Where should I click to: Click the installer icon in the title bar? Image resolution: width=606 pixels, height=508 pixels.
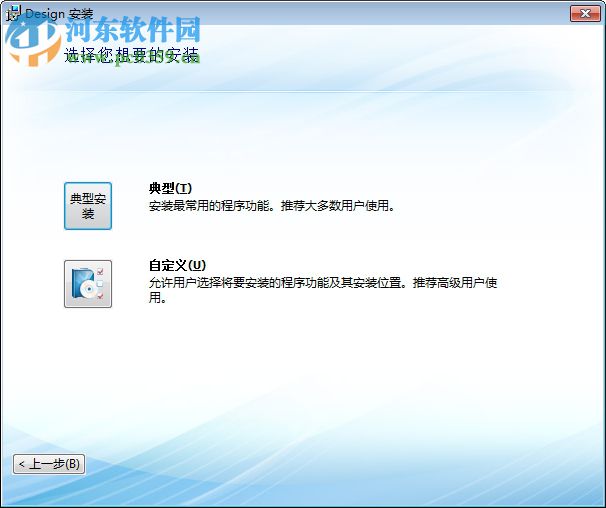[x=14, y=14]
